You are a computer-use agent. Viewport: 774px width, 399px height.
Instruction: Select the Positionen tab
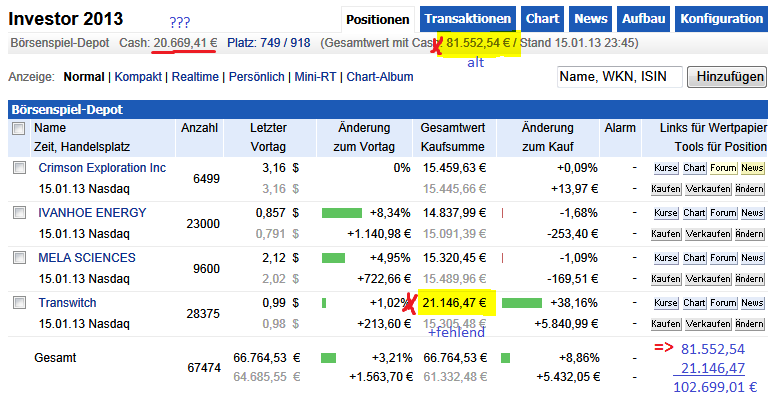tap(378, 20)
